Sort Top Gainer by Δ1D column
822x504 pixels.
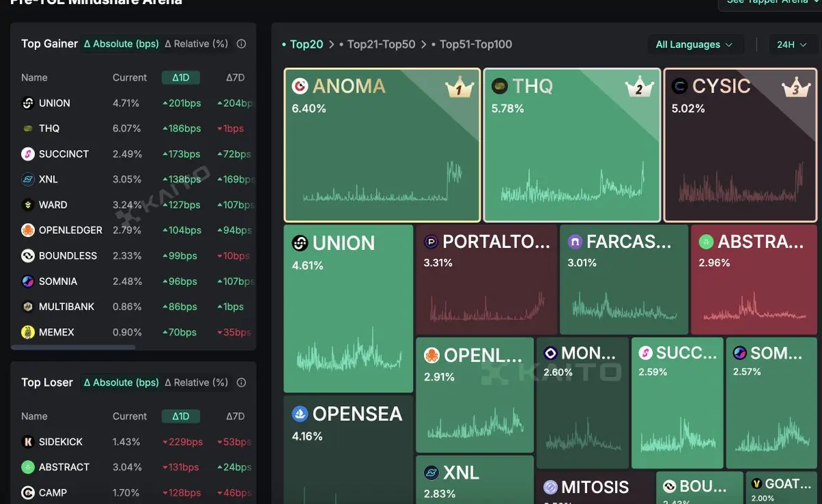181,77
